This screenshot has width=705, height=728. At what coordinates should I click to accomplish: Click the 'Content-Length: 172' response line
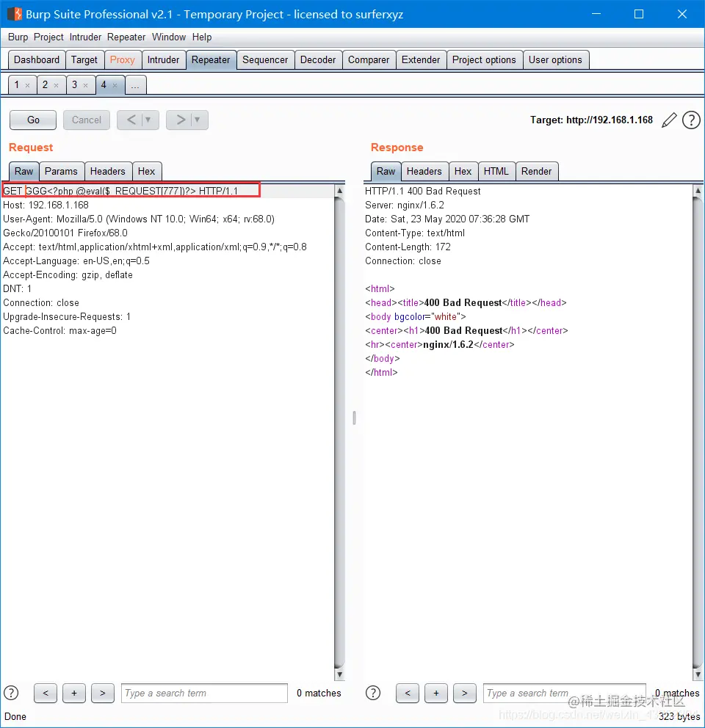(408, 247)
